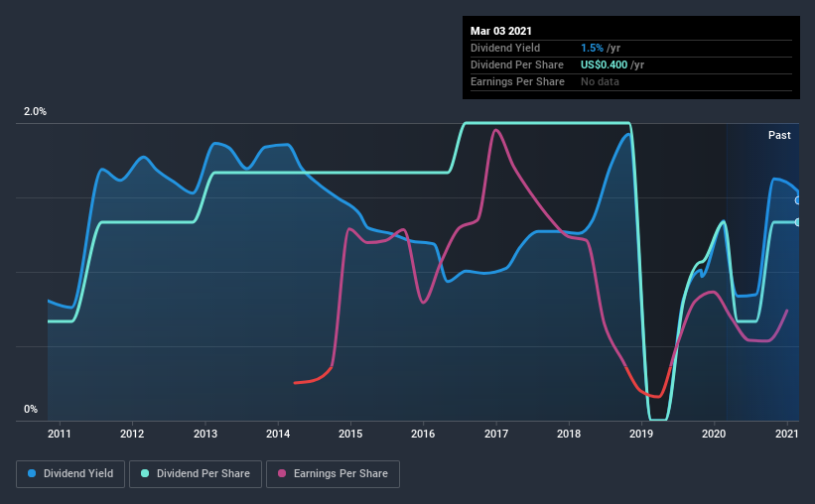Click the blue Dividend Yield legend dot
The image size is (815, 504).
32,473
